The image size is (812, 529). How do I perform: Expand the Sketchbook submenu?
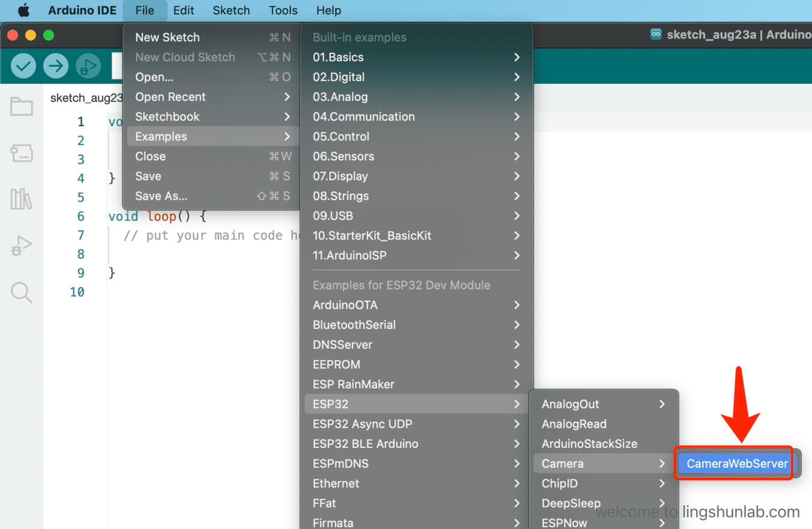213,116
